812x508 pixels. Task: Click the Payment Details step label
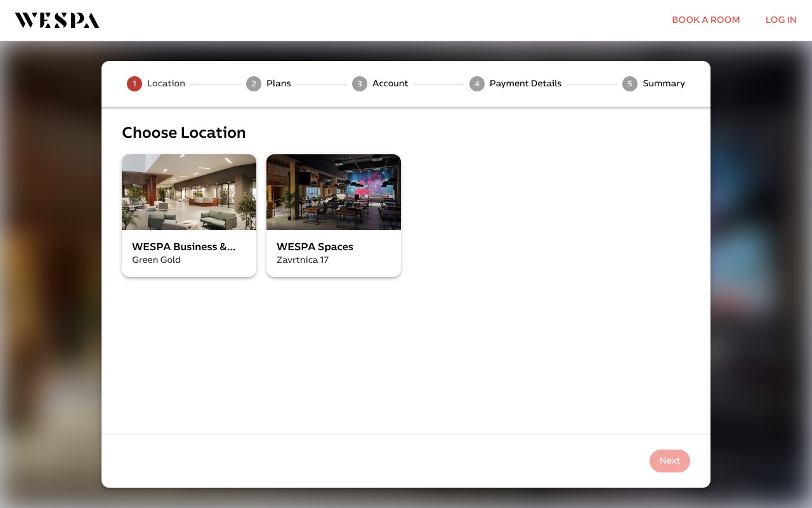point(525,83)
